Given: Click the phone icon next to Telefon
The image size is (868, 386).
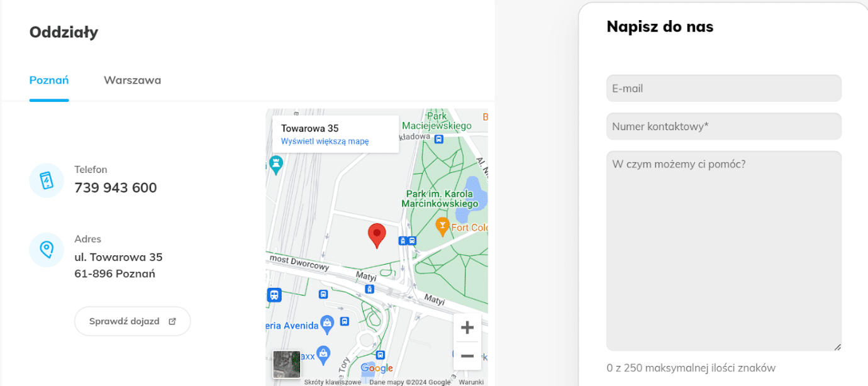Looking at the screenshot, I should tap(47, 180).
